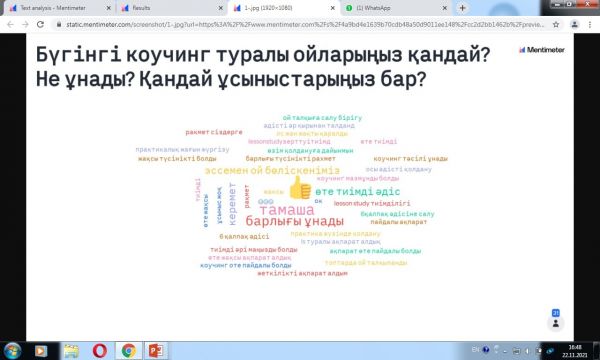
Task: Reload the current page
Action: pyautogui.click(x=40, y=24)
